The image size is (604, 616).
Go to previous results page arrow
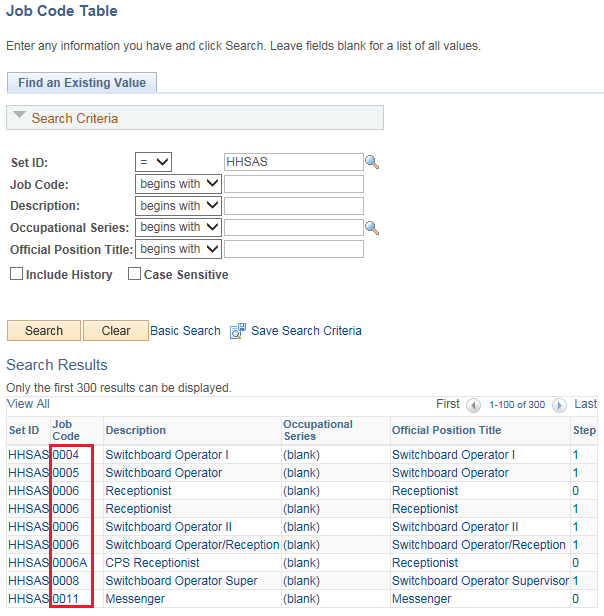pyautogui.click(x=473, y=405)
